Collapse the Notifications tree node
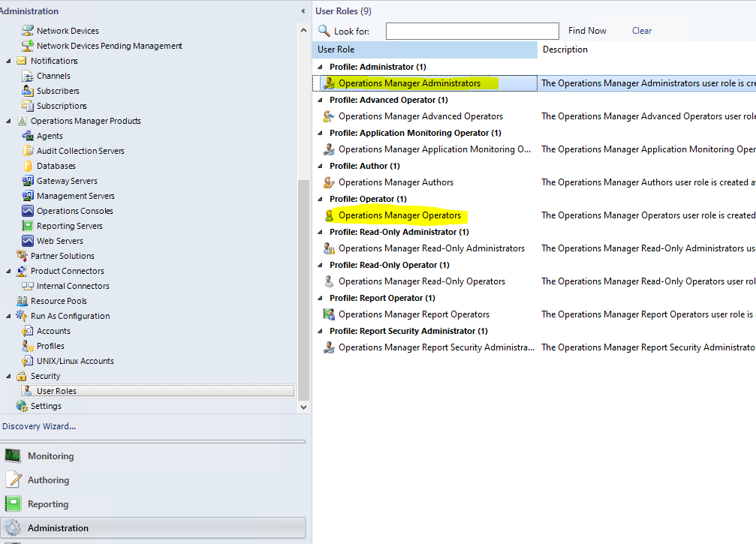The width and height of the screenshot is (756, 544). tap(8, 60)
